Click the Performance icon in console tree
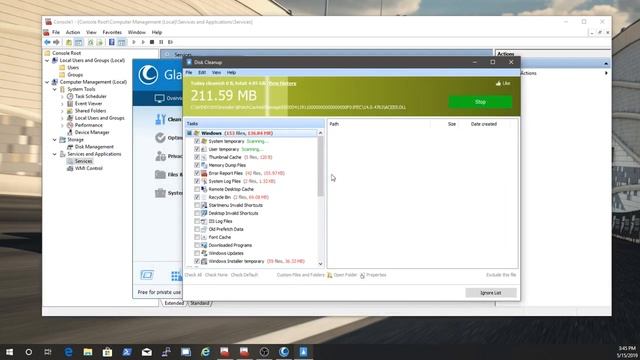 coord(70,125)
